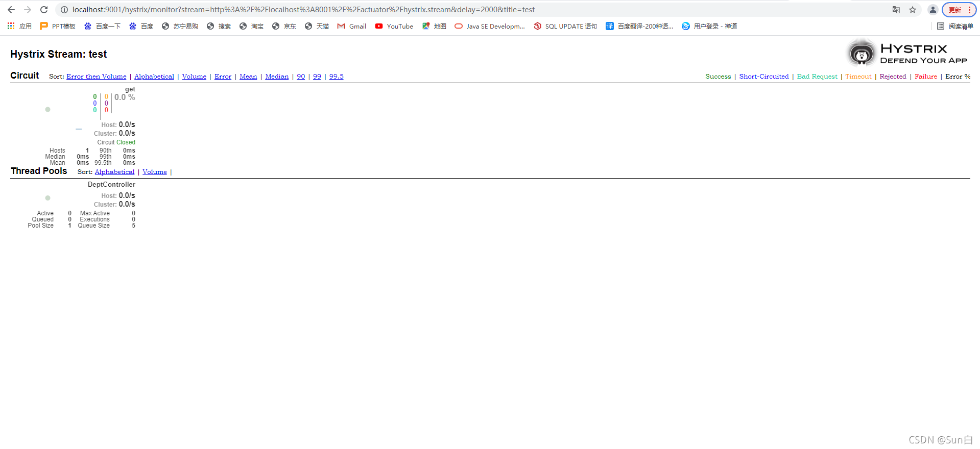Open the 淘宝 bookmark
The image size is (980, 449).
(x=251, y=26)
